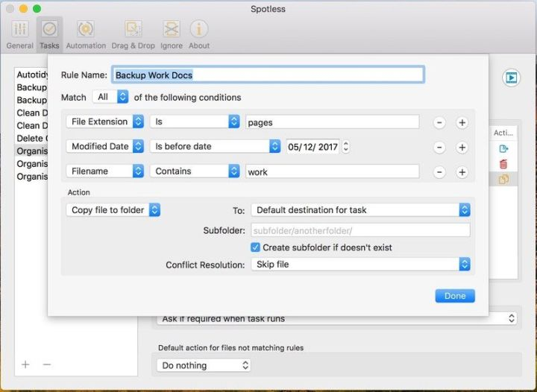
Task: Click the 'work' filename value field
Action: [x=332, y=171]
